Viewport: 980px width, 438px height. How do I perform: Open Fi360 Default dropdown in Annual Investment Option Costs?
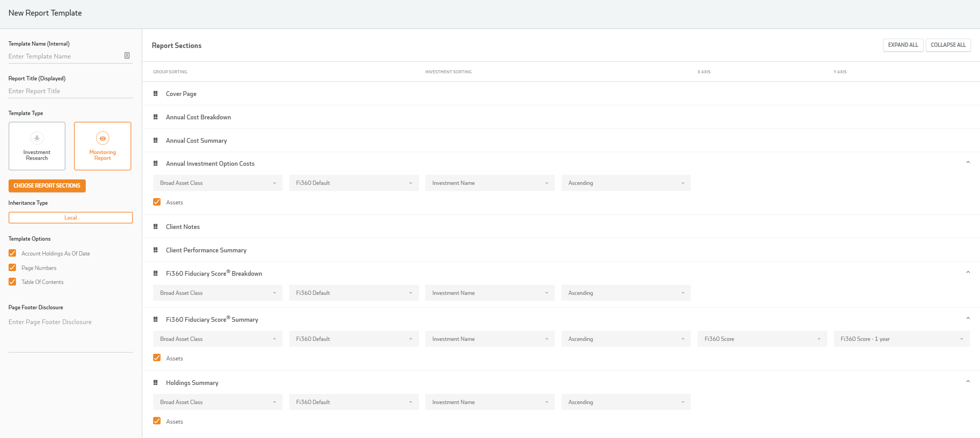[x=354, y=183]
